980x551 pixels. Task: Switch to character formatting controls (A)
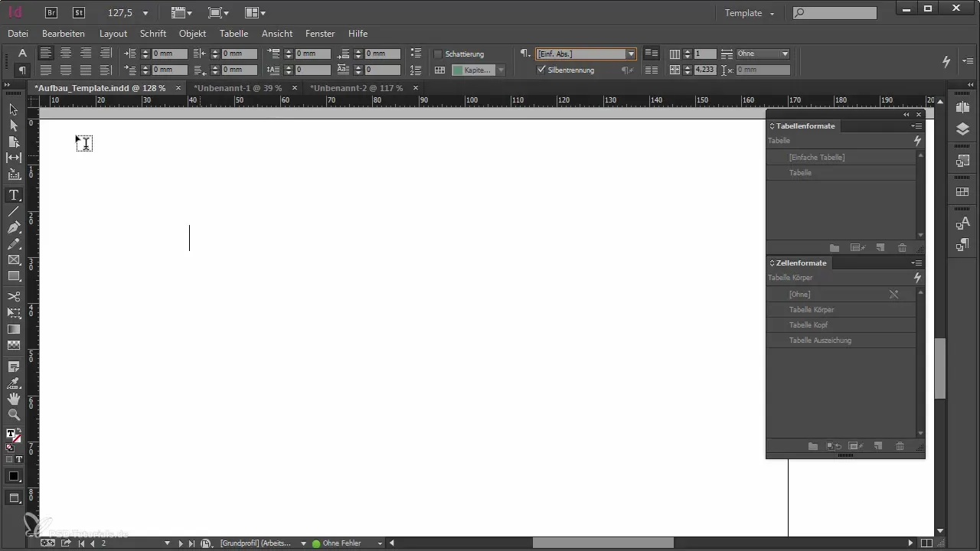(22, 53)
